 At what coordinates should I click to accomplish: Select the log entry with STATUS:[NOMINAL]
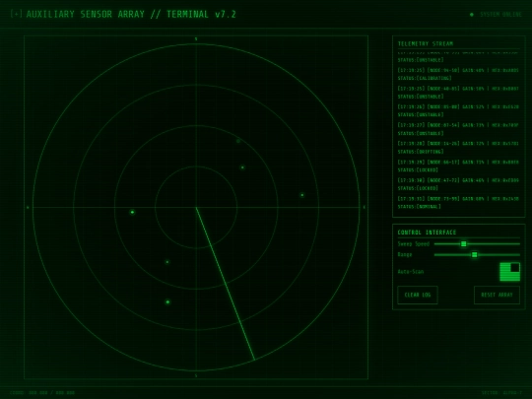tap(458, 202)
